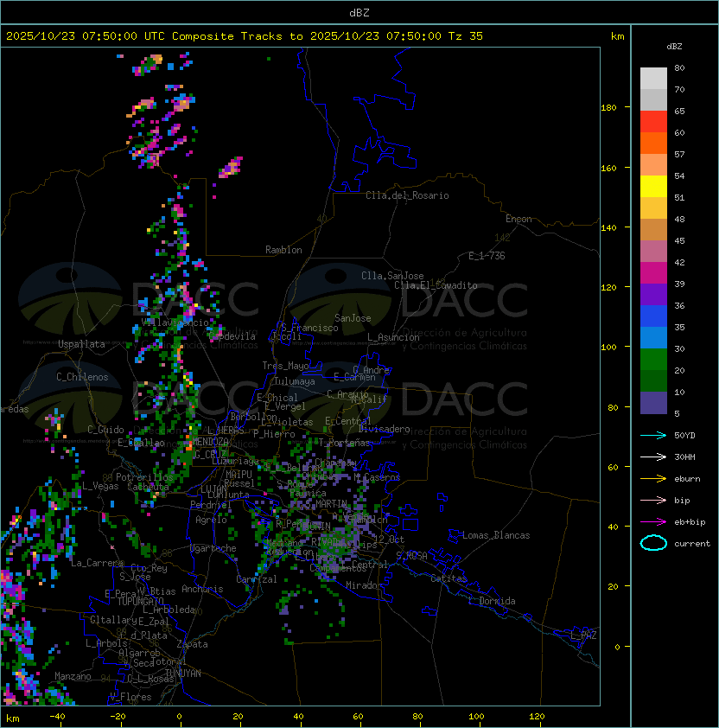
Task: Click the 'La_Carrera' map label
Action: pos(97,563)
